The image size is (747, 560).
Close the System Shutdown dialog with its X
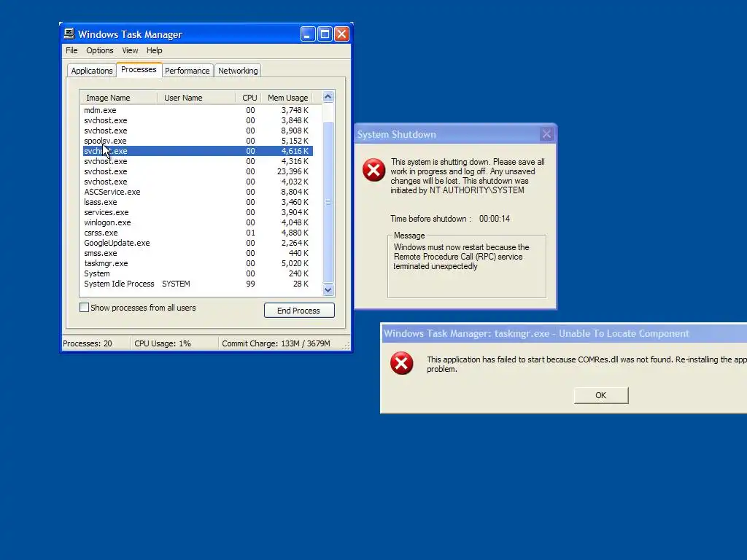pyautogui.click(x=546, y=134)
